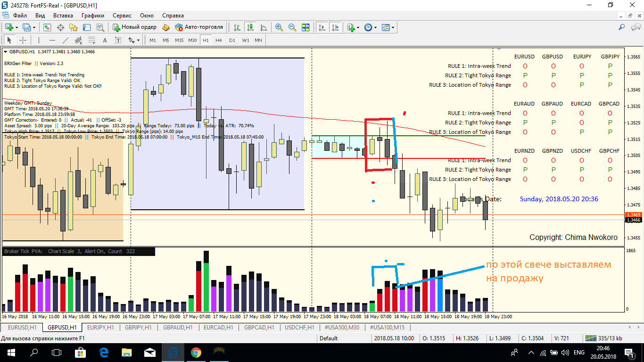The height and width of the screenshot is (362, 644).
Task: Switch chart to line chart
Action: coord(263,27)
